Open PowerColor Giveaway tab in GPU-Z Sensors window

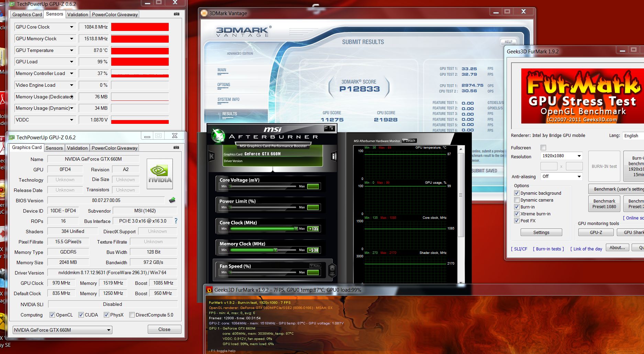coord(115,14)
